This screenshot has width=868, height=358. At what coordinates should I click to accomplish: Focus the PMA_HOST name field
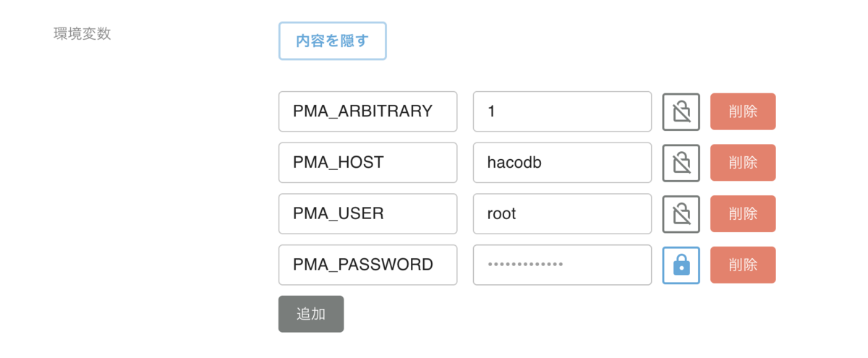coord(367,163)
